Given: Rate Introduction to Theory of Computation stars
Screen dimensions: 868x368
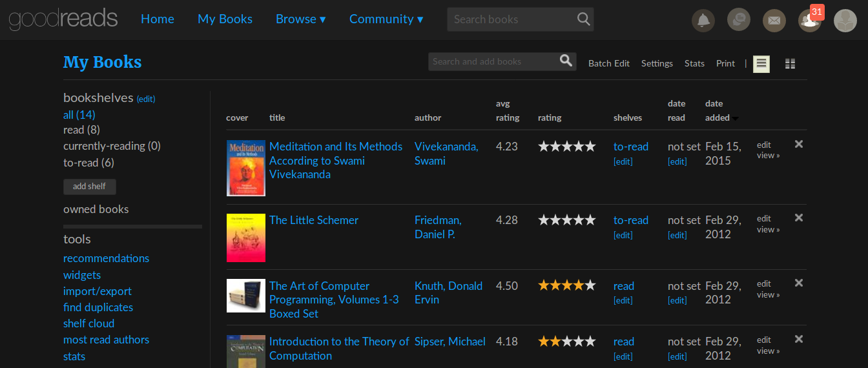Looking at the screenshot, I should [566, 342].
